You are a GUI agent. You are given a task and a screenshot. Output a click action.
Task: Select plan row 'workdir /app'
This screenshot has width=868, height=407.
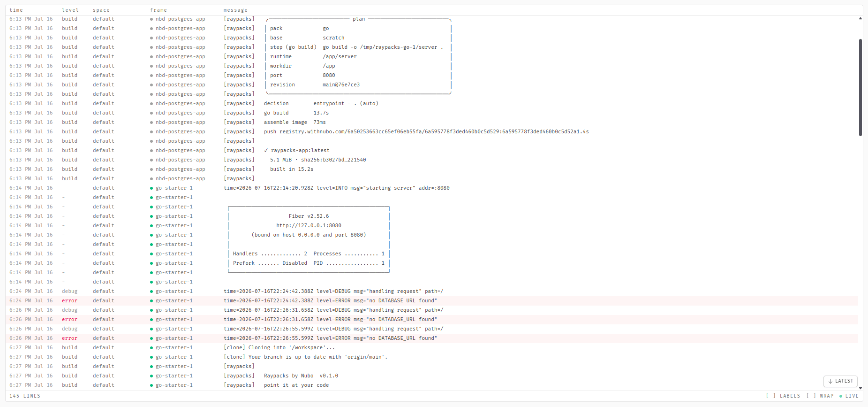(x=432, y=66)
